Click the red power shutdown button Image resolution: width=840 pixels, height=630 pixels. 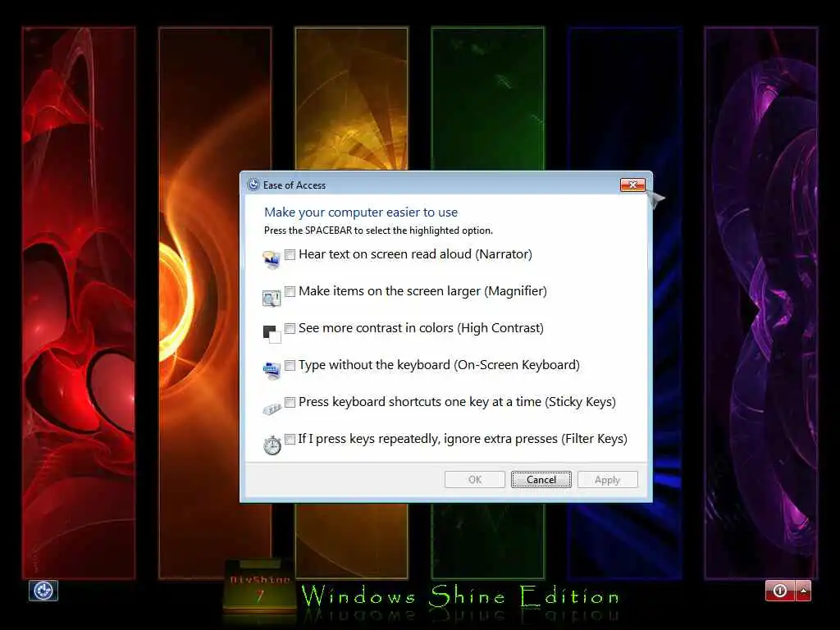coord(781,591)
